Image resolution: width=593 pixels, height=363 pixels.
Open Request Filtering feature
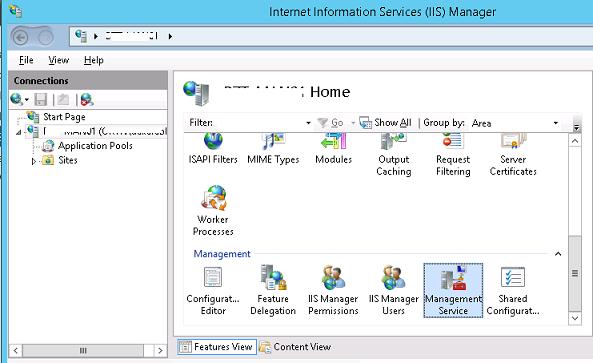click(x=453, y=155)
